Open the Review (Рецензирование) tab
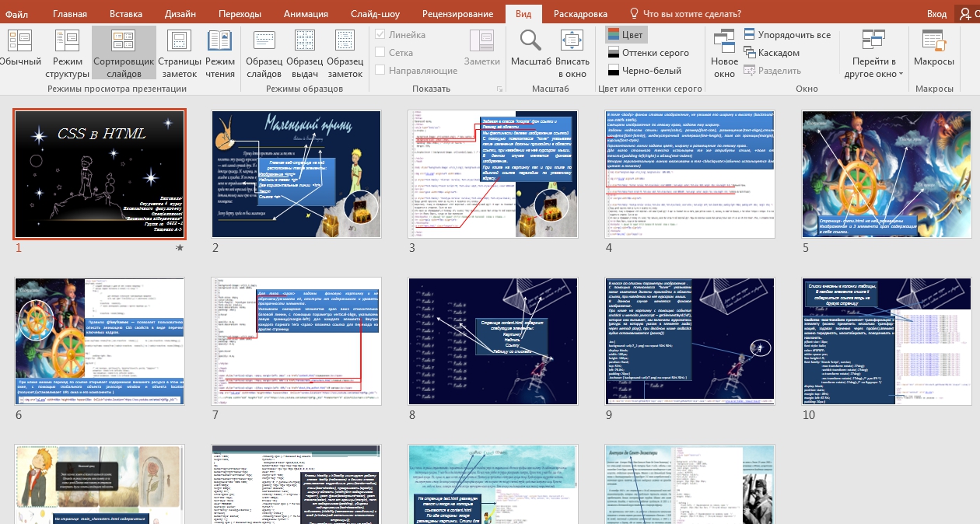Viewport: 980px width, 524px height. [x=457, y=13]
